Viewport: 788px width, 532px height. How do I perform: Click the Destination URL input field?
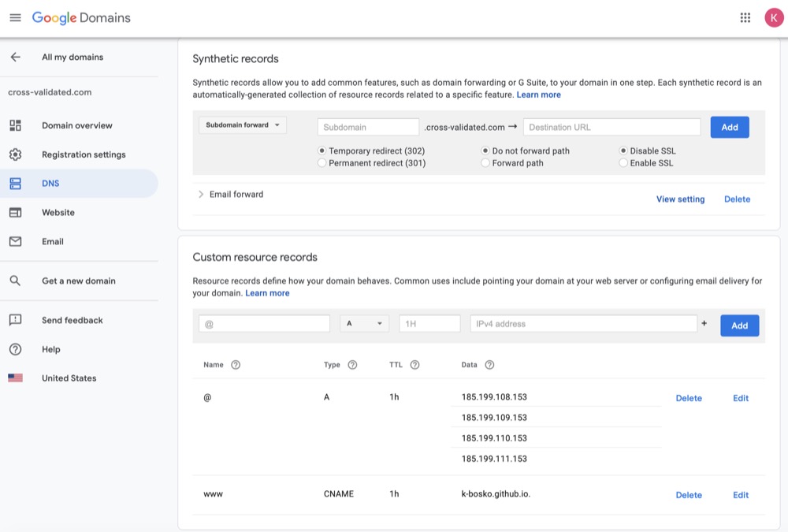point(611,127)
